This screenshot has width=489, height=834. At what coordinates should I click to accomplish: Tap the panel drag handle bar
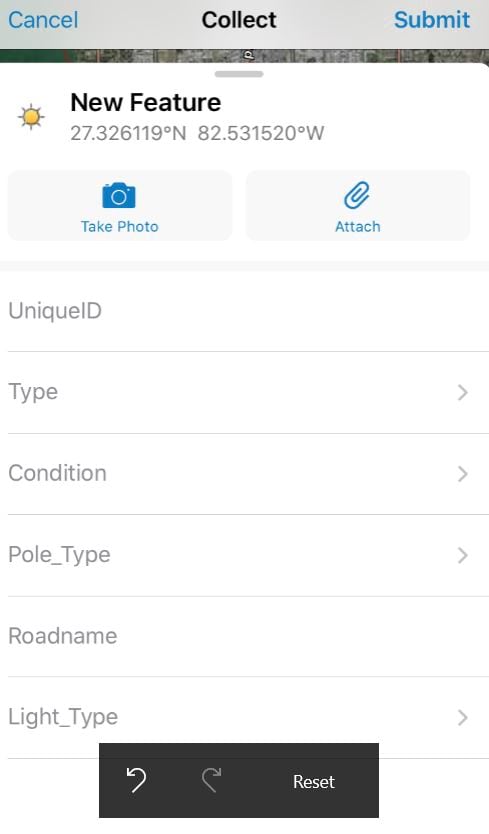pos(239,74)
